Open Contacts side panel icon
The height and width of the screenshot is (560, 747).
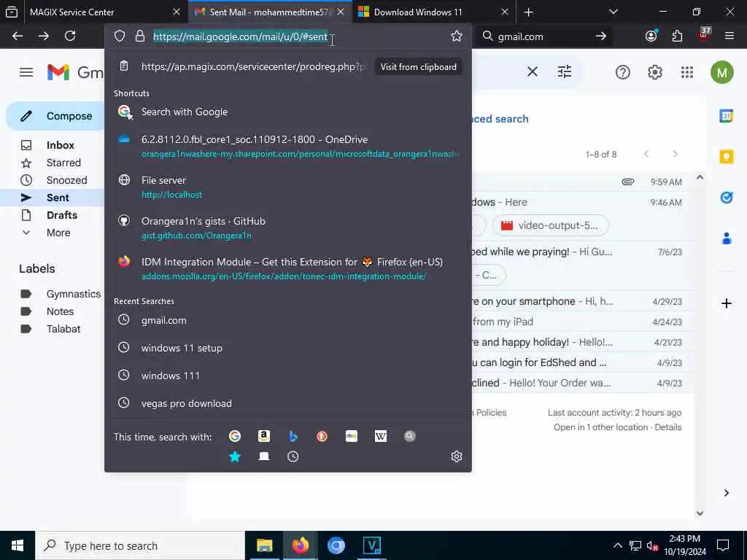point(726,238)
